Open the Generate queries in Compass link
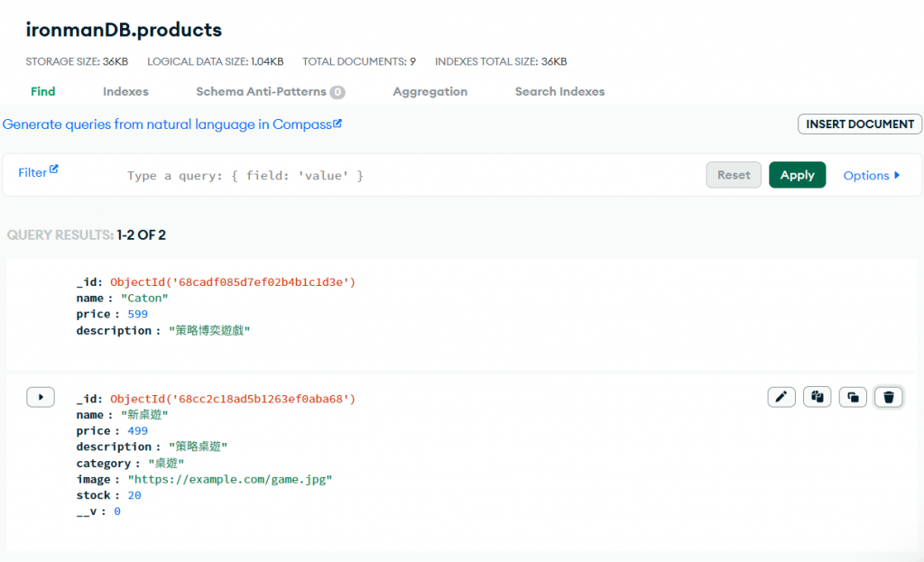Screen dimensions: 924x562 click(x=171, y=124)
